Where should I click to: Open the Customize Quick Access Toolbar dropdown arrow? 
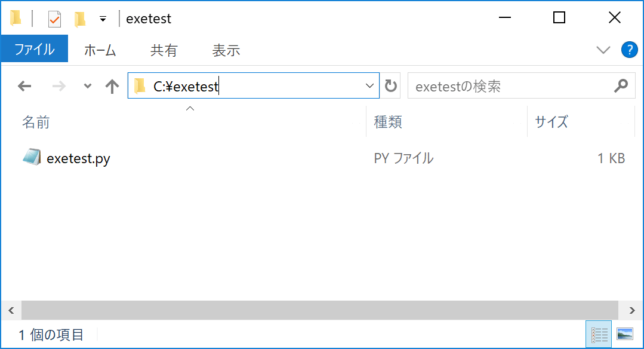[x=103, y=19]
